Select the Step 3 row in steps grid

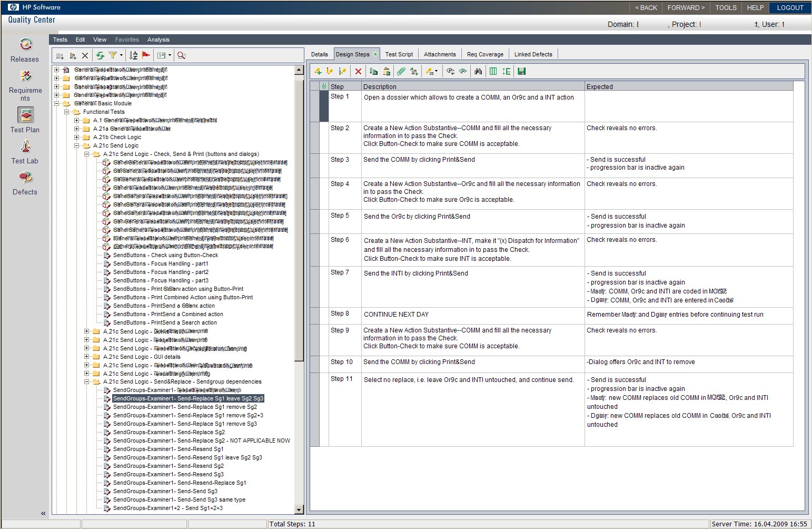click(551, 165)
